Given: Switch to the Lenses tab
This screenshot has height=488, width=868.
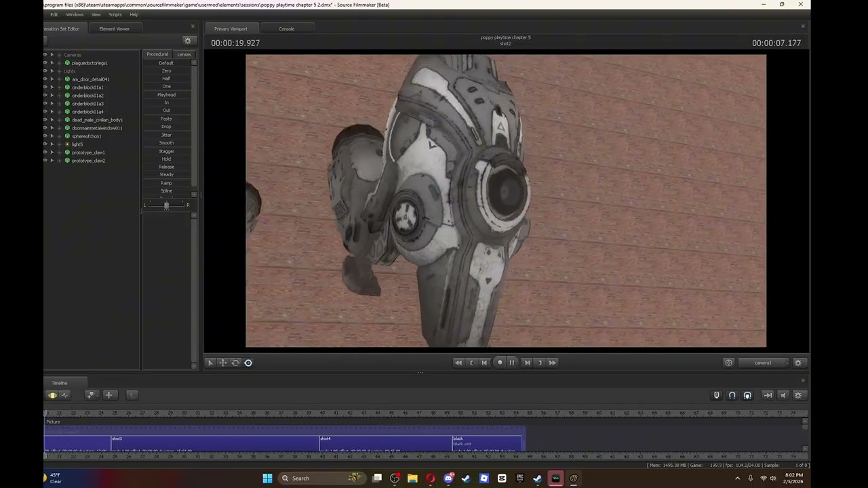Looking at the screenshot, I should pos(184,54).
